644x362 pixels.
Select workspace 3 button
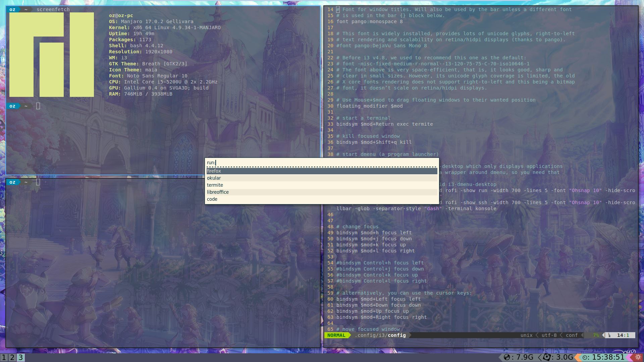[x=21, y=358]
